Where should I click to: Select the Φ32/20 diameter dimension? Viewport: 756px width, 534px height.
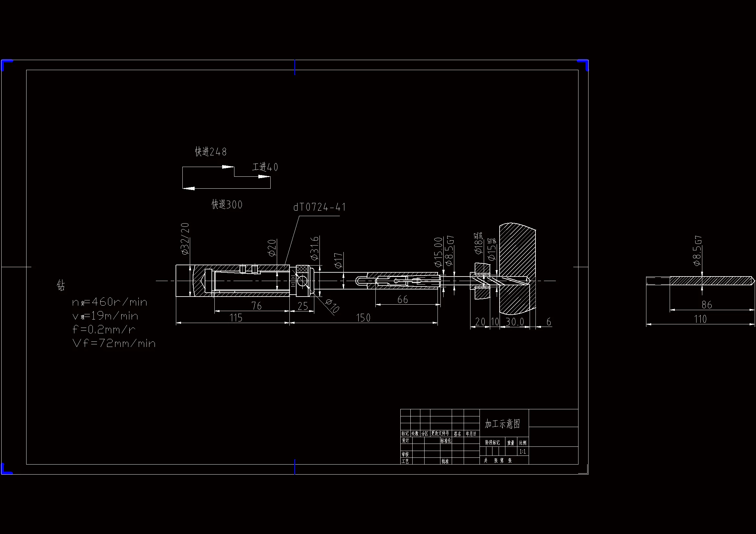tap(185, 238)
